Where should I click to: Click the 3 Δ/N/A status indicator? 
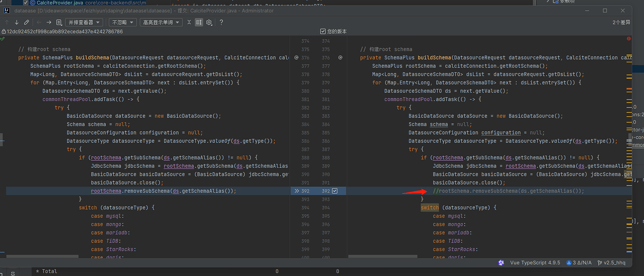[x=579, y=263]
